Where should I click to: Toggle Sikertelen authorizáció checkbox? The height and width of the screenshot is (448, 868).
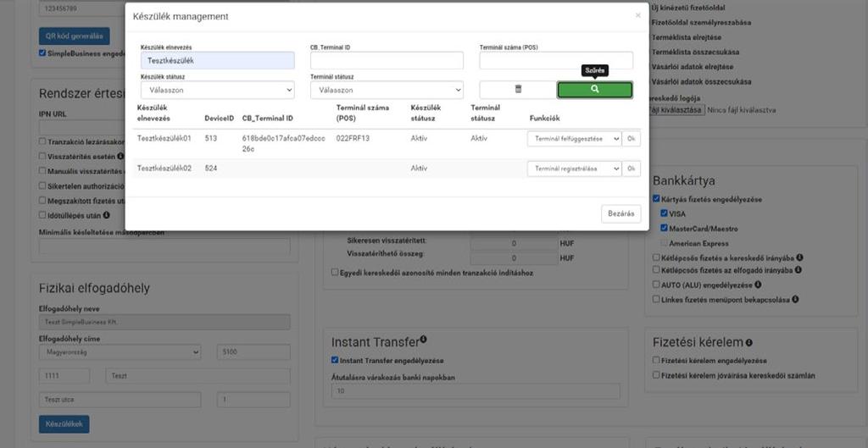click(x=42, y=185)
